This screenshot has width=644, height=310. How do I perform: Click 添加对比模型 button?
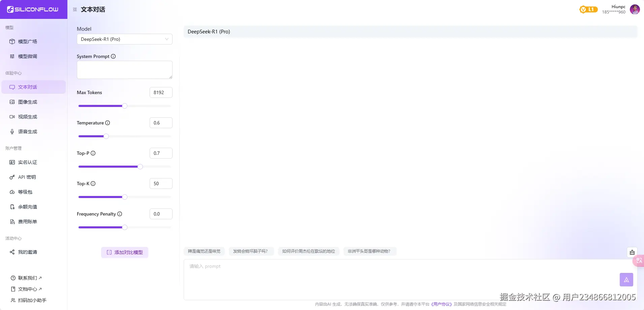125,252
